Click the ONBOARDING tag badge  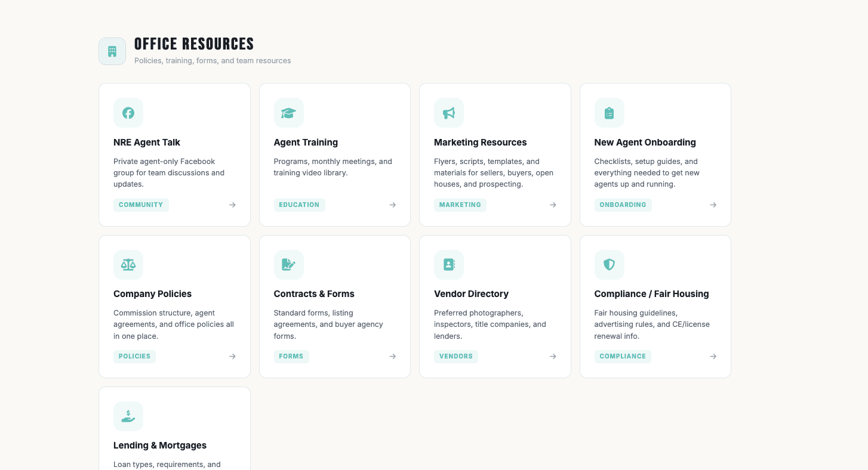pos(623,205)
